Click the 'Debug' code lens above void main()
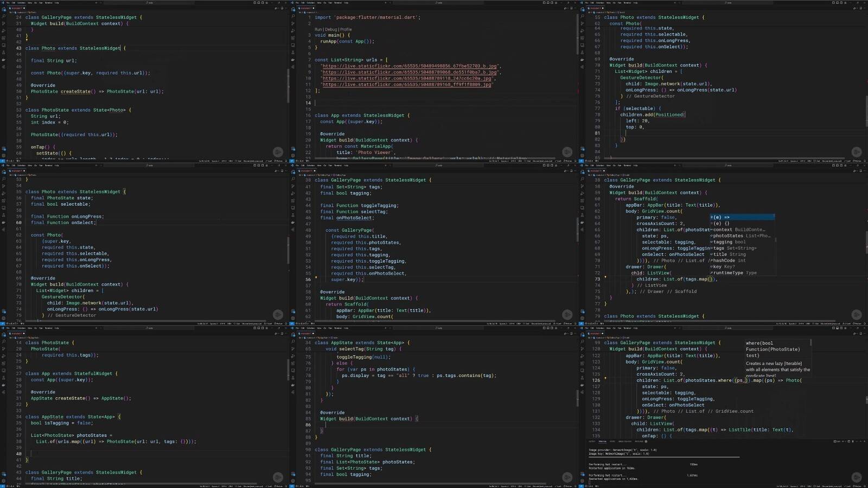Viewport: 868px width, 488px height. [330, 29]
